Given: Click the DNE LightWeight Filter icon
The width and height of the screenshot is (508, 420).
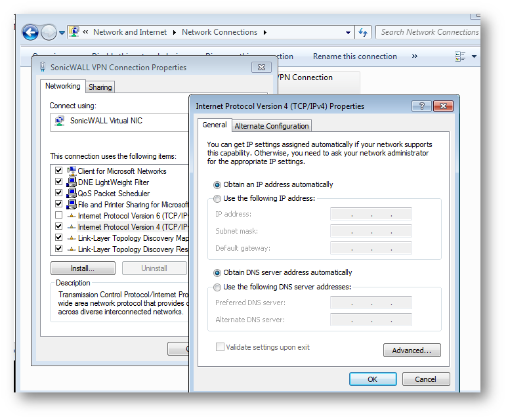Looking at the screenshot, I should coord(72,182).
